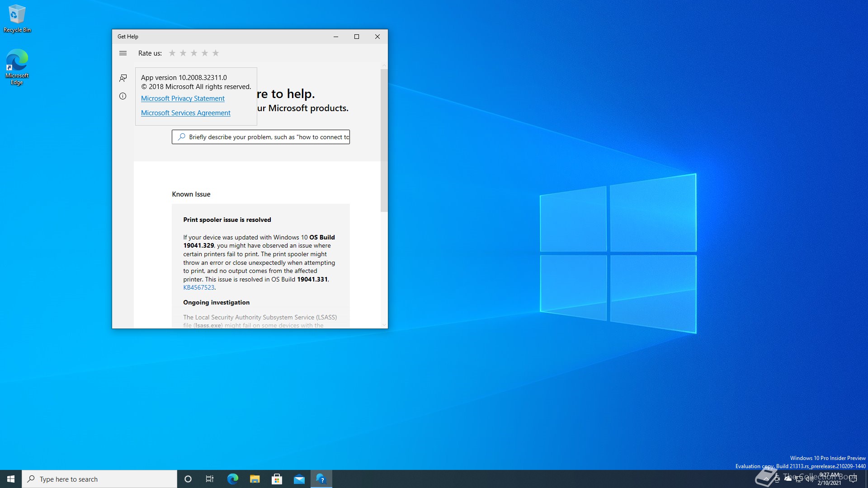Click the Get Help taskbar button

(x=321, y=479)
